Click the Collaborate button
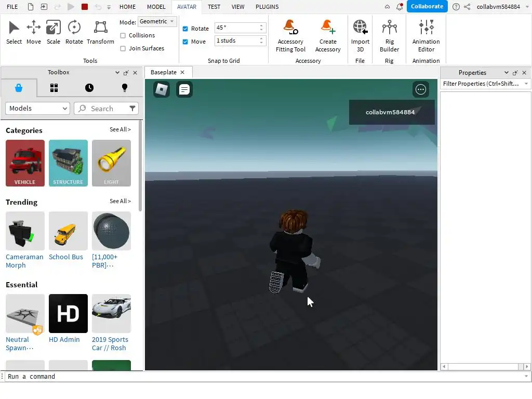This screenshot has width=532, height=399. 427,6
